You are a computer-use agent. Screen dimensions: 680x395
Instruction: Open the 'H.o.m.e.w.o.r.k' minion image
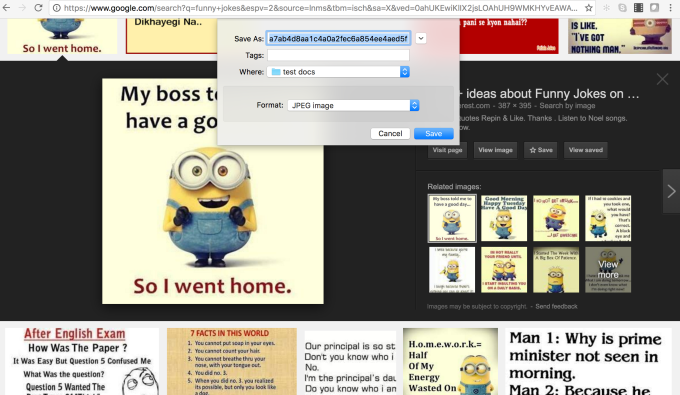tap(450, 361)
